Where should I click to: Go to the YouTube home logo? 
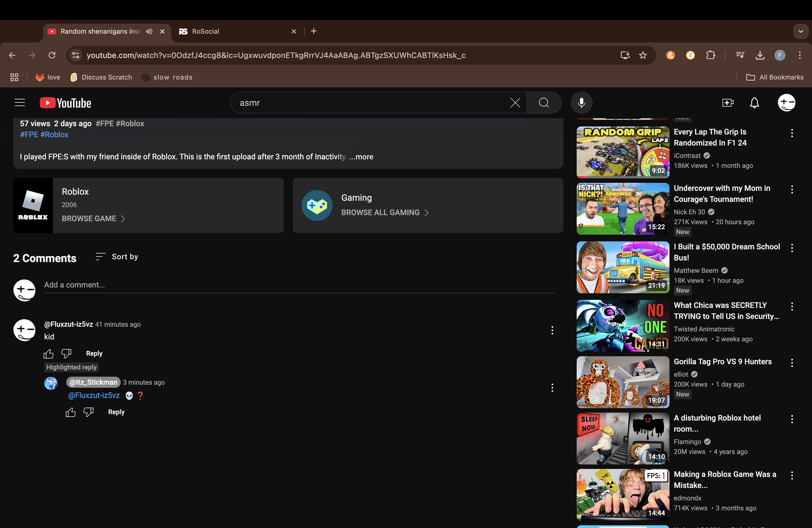pyautogui.click(x=65, y=103)
